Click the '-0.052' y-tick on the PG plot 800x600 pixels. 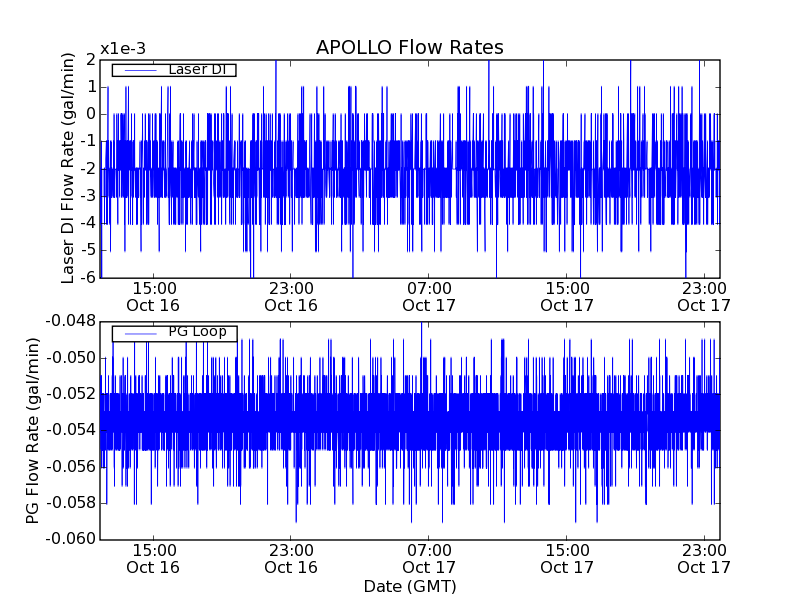tap(71, 394)
